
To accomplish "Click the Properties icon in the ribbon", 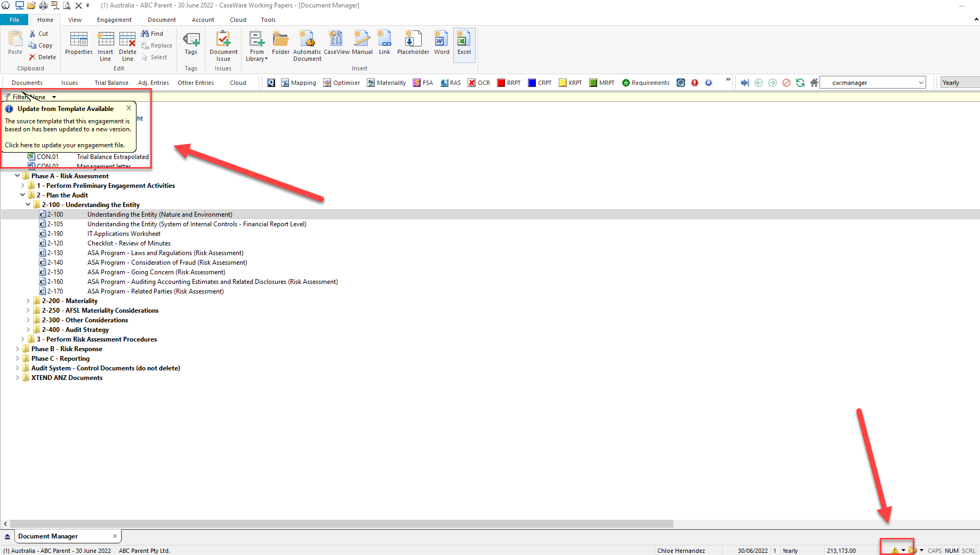I will click(x=78, y=43).
